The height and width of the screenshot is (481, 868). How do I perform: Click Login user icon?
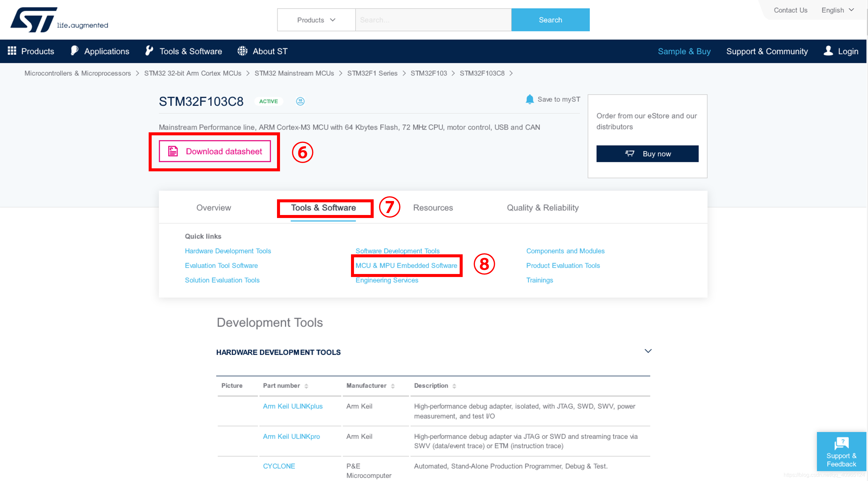(828, 51)
